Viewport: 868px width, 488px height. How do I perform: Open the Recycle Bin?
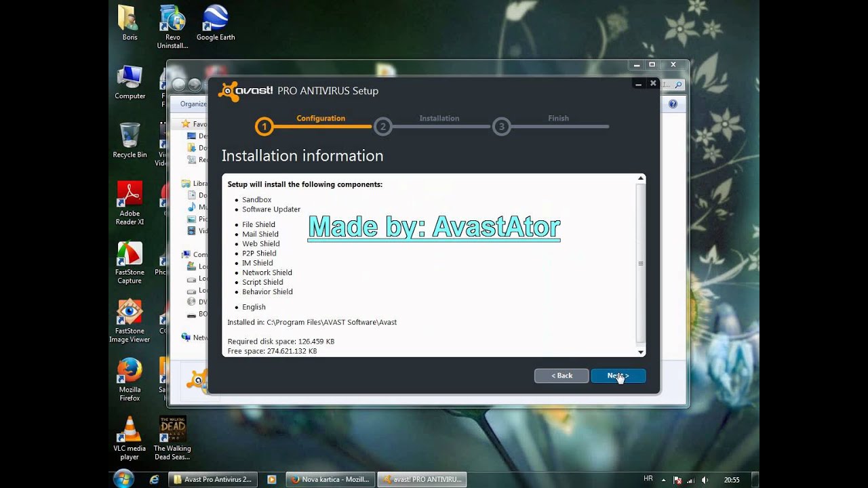click(x=130, y=140)
